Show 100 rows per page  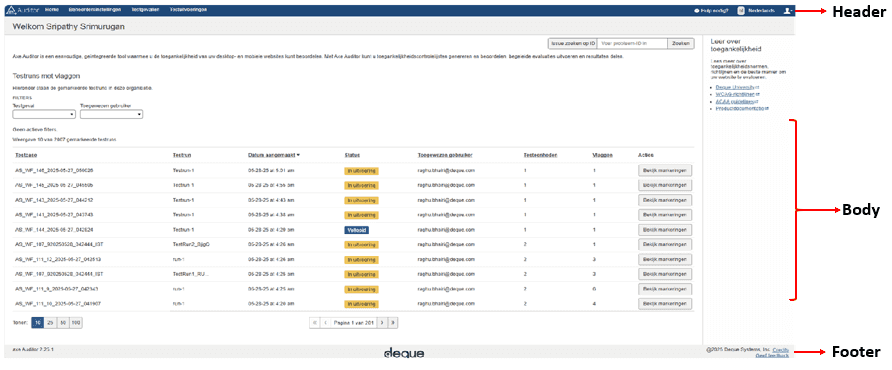coord(76,322)
